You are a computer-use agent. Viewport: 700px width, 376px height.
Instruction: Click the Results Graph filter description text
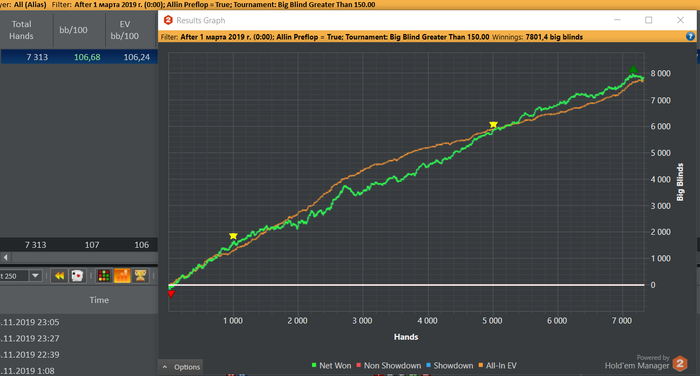[x=325, y=37]
